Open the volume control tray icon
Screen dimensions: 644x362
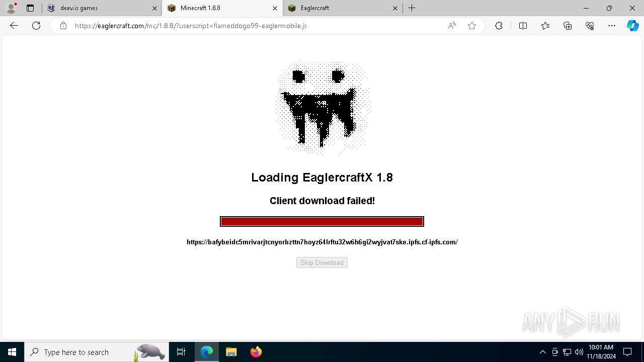[579, 352]
